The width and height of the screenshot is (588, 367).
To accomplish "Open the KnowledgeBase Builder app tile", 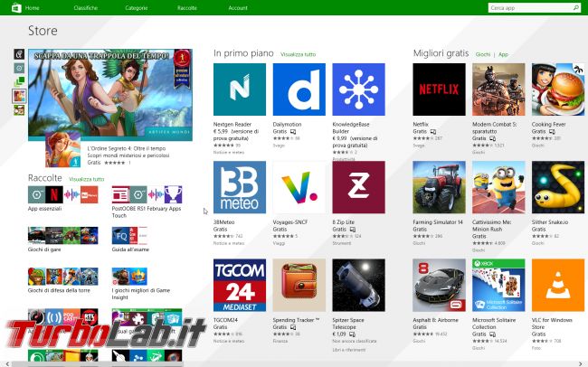I will pyautogui.click(x=358, y=89).
